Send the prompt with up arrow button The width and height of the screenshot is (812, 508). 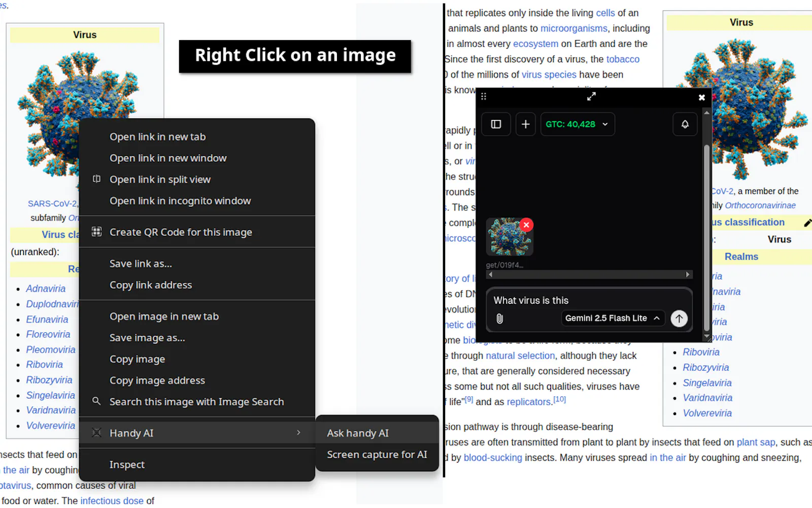point(679,319)
